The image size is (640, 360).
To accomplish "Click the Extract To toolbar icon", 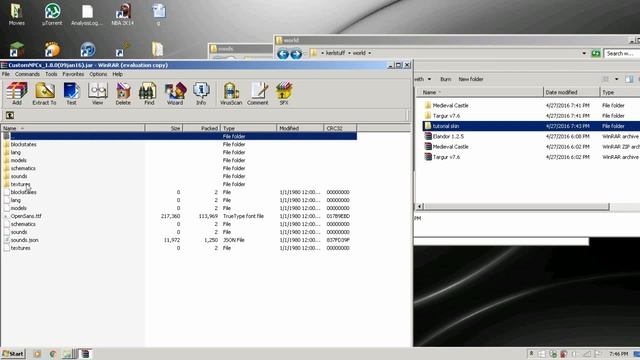I will coord(44,93).
